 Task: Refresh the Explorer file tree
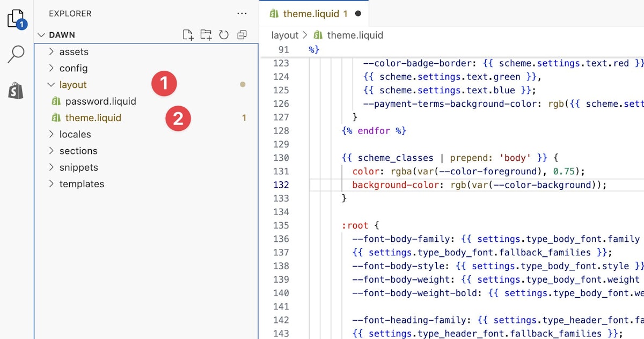tap(224, 35)
